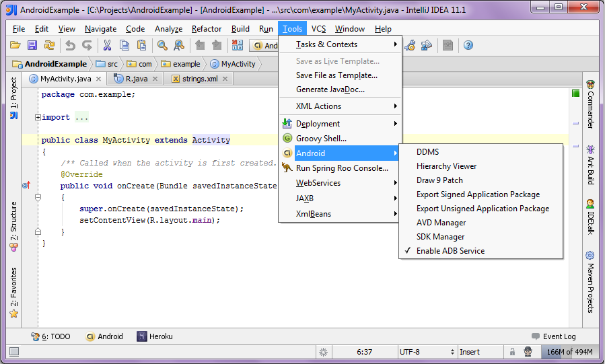This screenshot has height=364, width=605.
Task: Click the background tasks spinner icon
Action: point(323,352)
